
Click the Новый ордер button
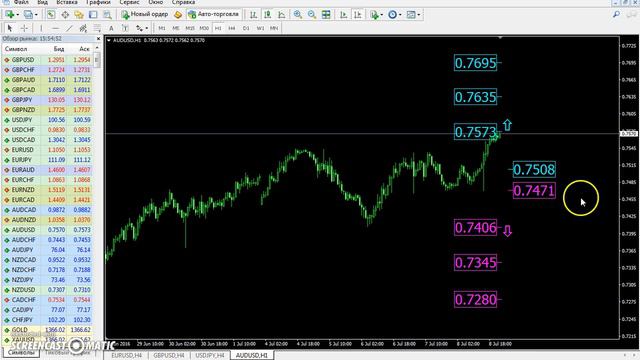tap(145, 15)
